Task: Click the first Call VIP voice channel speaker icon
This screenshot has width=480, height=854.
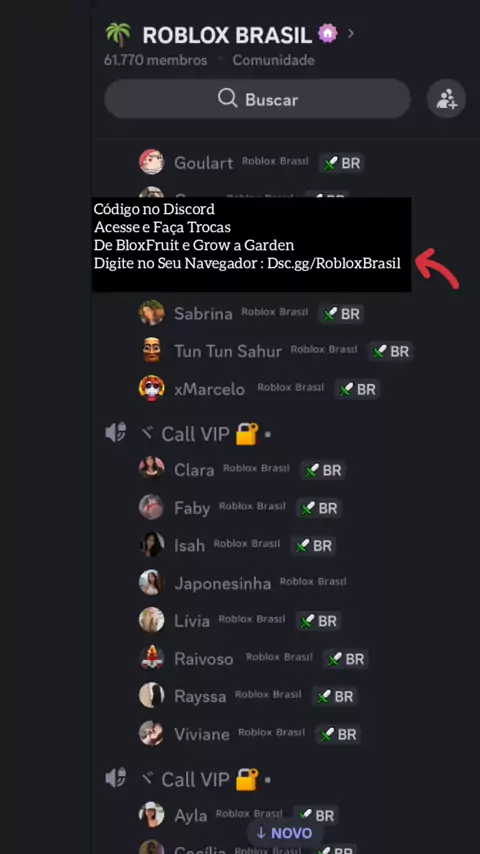Action: (116, 434)
